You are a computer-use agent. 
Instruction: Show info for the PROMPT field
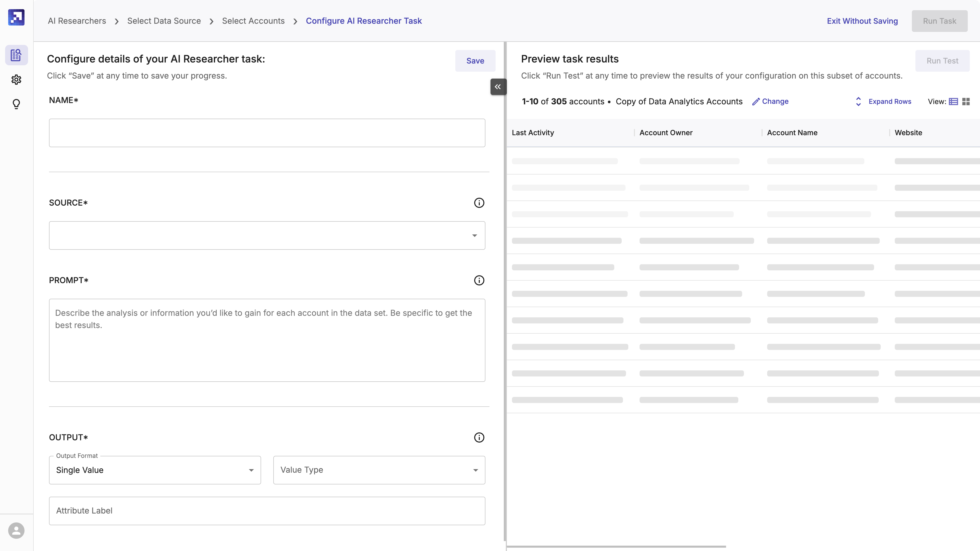pos(479,280)
